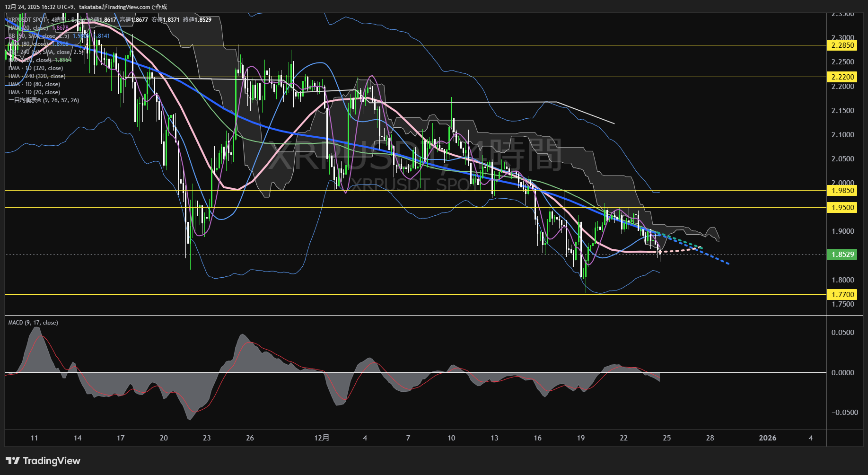Select the MACD (9, 17, close) label
868x475 pixels.
(x=33, y=323)
